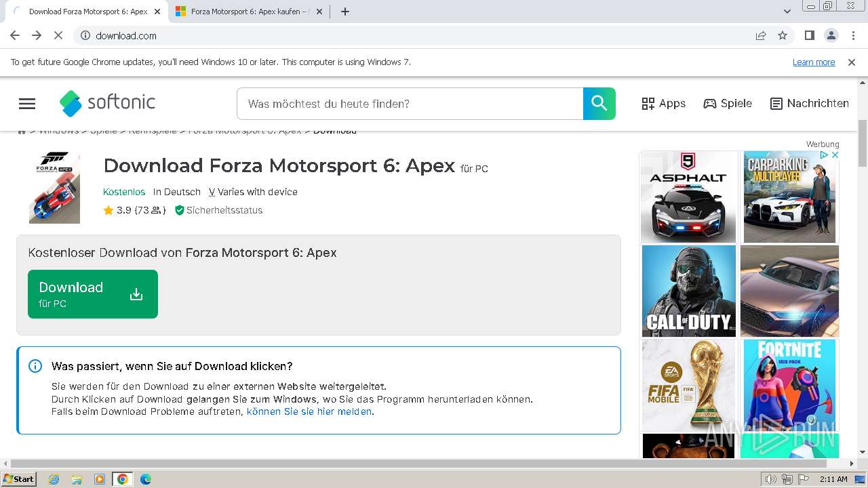
Task: Open the Nachrichten section in header
Action: tap(810, 104)
